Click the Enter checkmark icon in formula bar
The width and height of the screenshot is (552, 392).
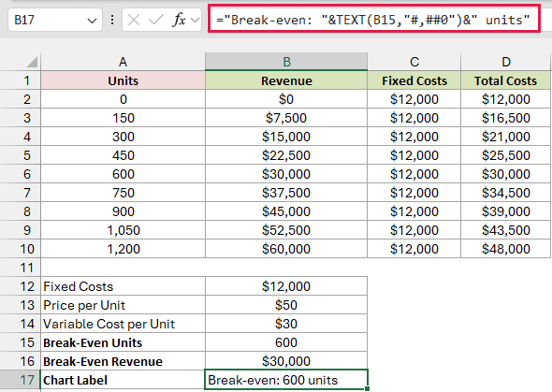pyautogui.click(x=156, y=20)
